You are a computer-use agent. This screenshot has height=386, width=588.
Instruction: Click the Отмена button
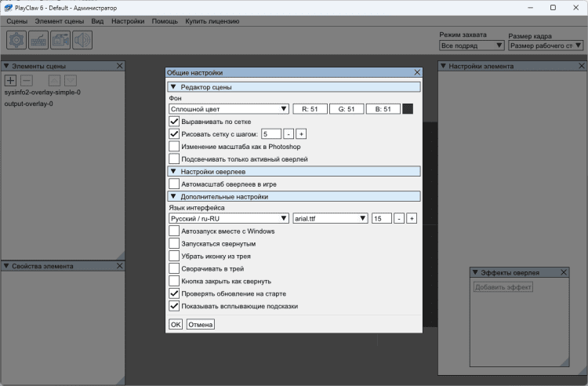point(200,324)
